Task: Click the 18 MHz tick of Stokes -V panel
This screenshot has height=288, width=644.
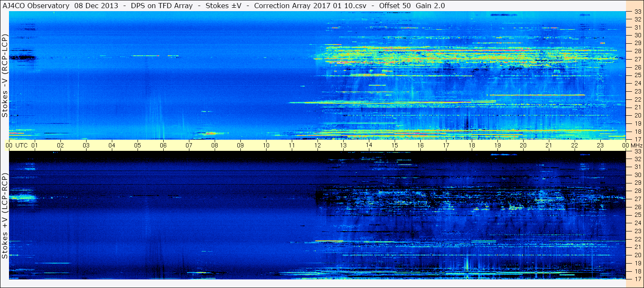Action: tap(637, 132)
